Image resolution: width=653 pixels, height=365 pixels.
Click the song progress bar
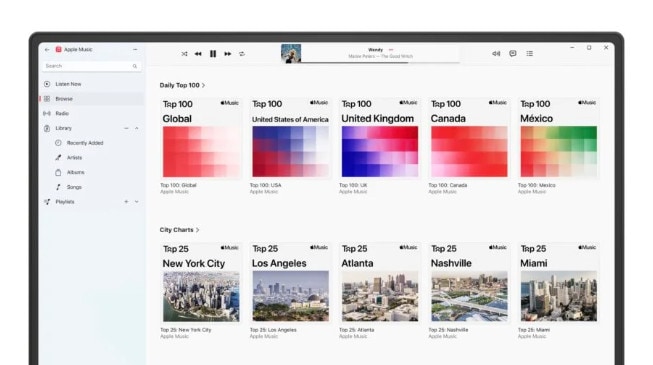(380, 62)
